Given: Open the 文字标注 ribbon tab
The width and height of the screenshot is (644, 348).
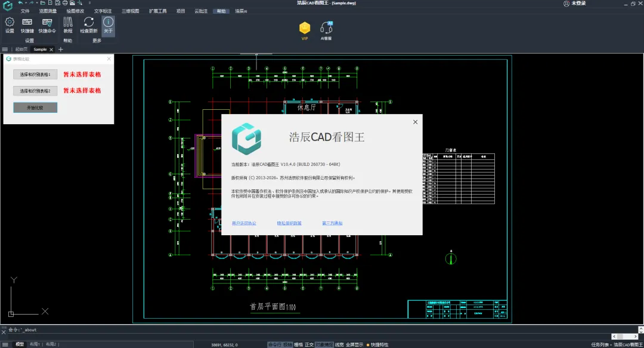Looking at the screenshot, I should point(103,11).
